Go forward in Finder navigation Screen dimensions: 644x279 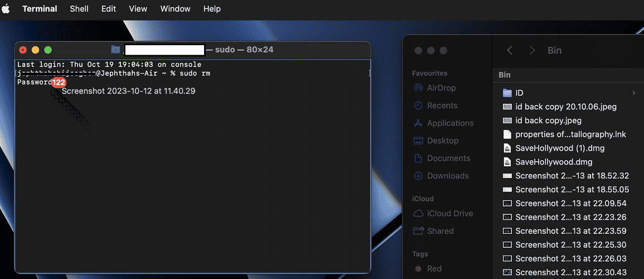(532, 50)
